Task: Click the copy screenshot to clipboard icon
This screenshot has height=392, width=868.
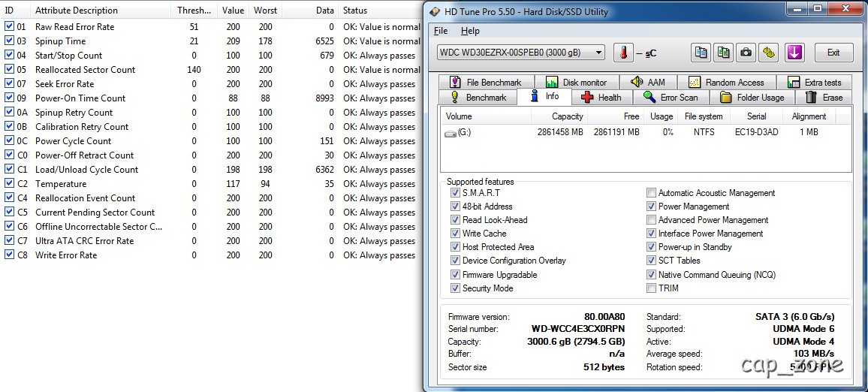Action: coord(723,53)
